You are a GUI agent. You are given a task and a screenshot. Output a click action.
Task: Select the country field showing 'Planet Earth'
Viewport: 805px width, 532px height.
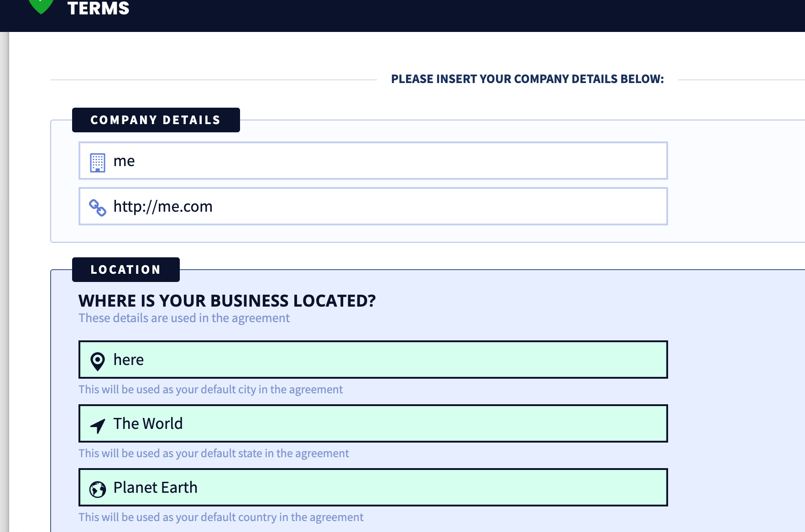pyautogui.click(x=373, y=487)
